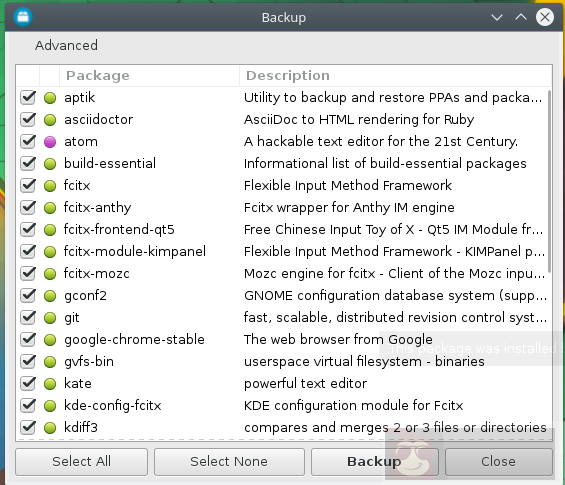This screenshot has height=485, width=565.
Task: Click the green status dot beside fcitx-mozc
Action: pos(50,273)
